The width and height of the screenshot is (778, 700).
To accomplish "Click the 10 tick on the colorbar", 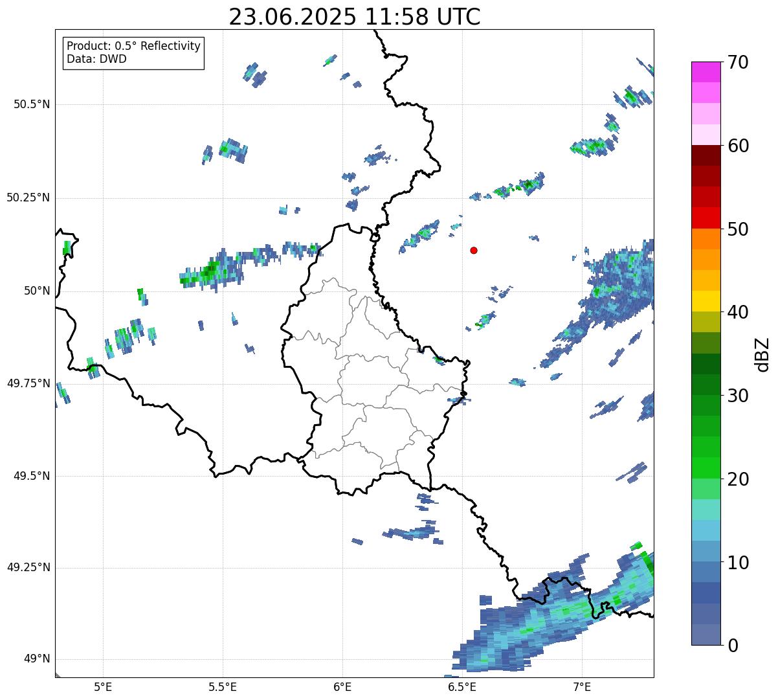I will coord(738,563).
